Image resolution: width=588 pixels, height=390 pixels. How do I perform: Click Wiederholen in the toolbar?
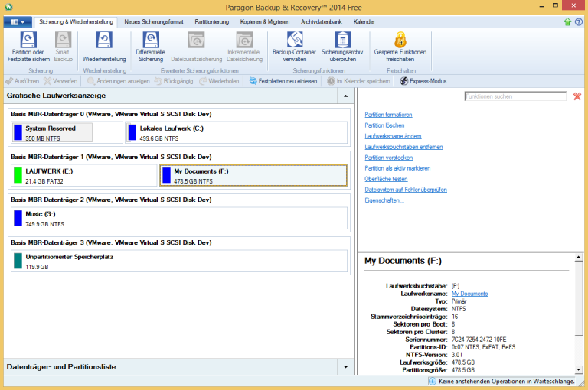[x=219, y=81]
